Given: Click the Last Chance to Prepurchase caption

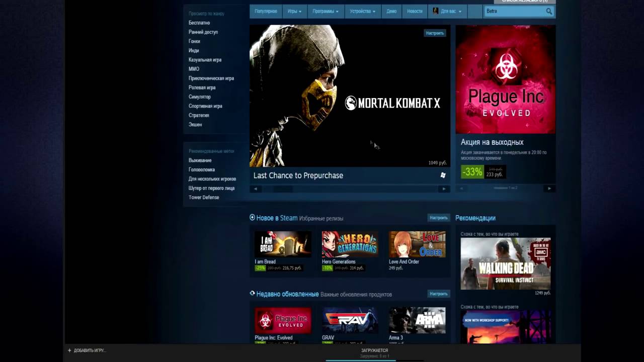Looking at the screenshot, I should click(x=298, y=175).
